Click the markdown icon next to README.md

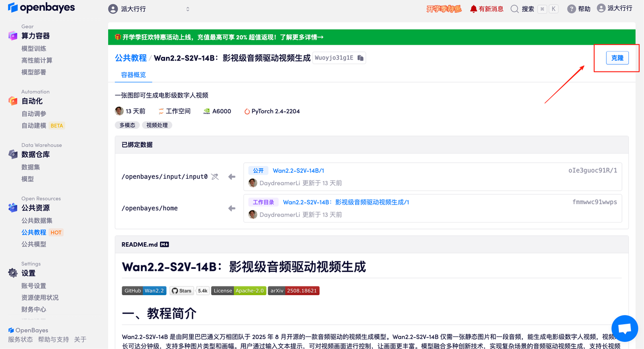click(x=165, y=244)
